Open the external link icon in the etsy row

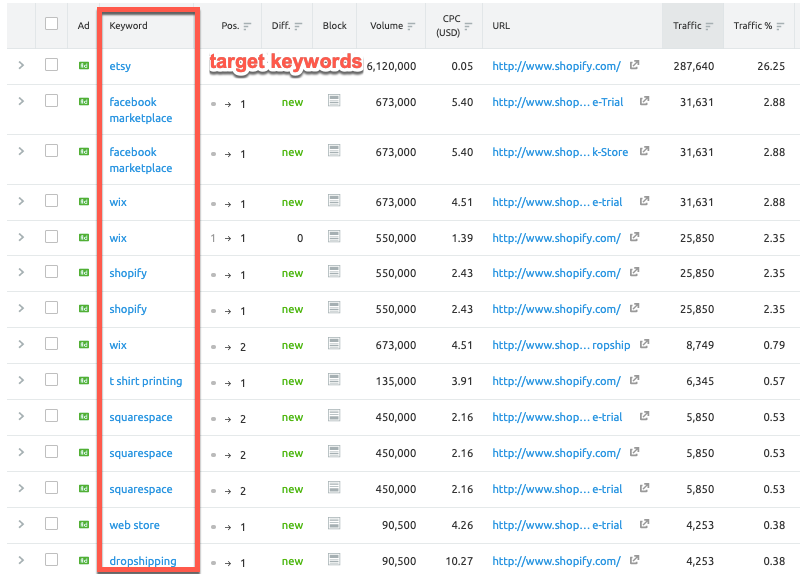634,65
